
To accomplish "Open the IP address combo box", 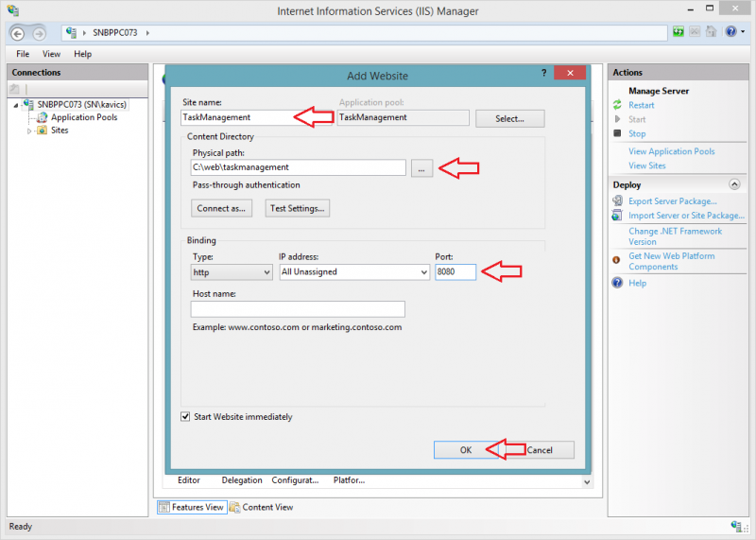I will 354,272.
